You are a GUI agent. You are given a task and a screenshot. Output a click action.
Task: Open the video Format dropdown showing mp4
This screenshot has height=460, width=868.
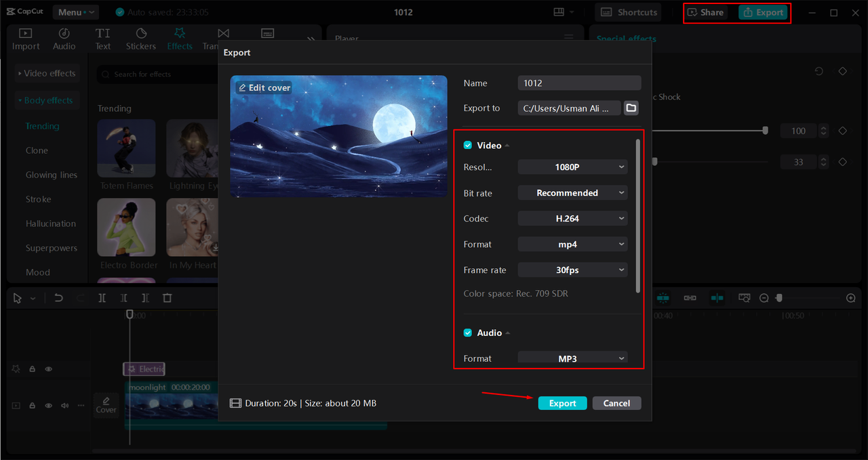[572, 245]
